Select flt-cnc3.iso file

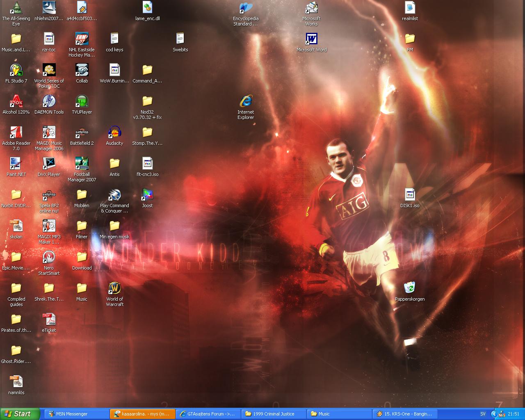(147, 164)
